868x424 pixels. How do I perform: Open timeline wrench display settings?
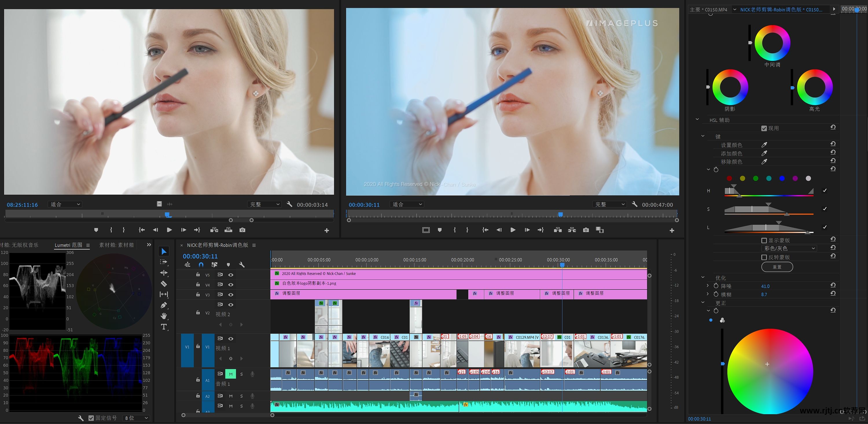(242, 265)
